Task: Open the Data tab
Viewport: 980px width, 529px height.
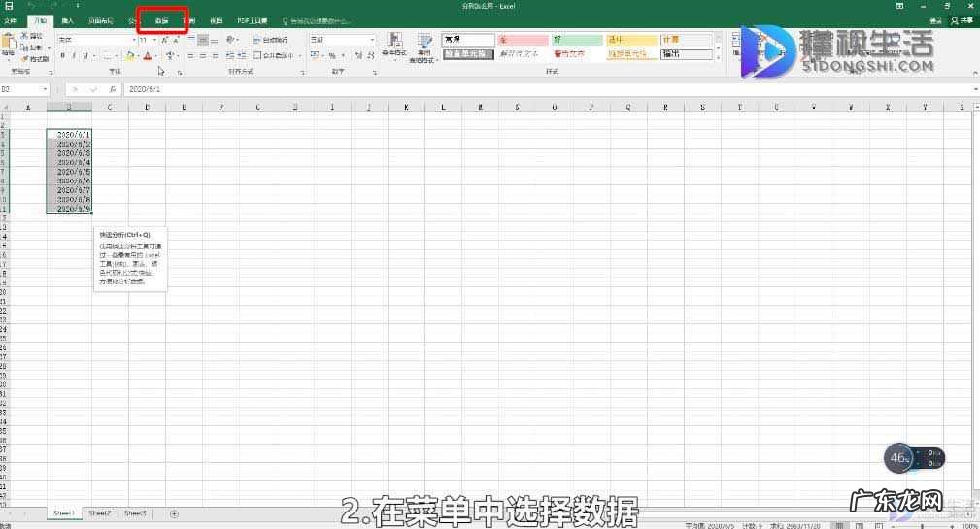Action: pyautogui.click(x=162, y=21)
